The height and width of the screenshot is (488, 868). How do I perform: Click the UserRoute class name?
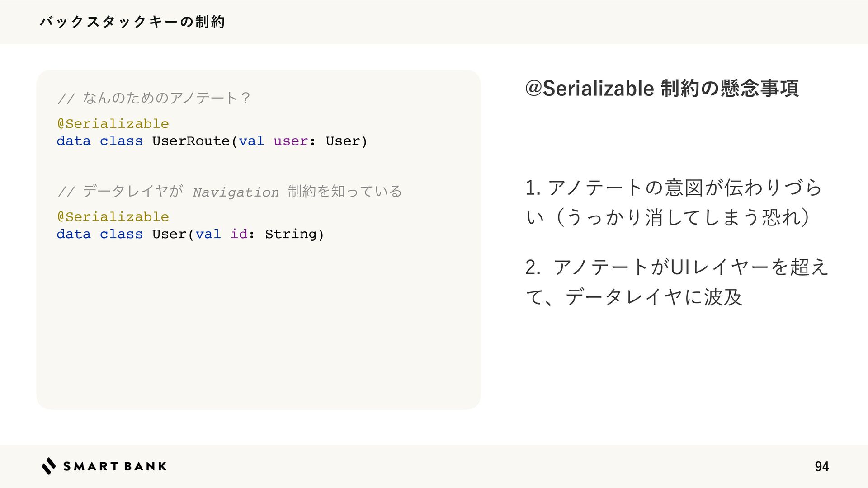point(191,141)
